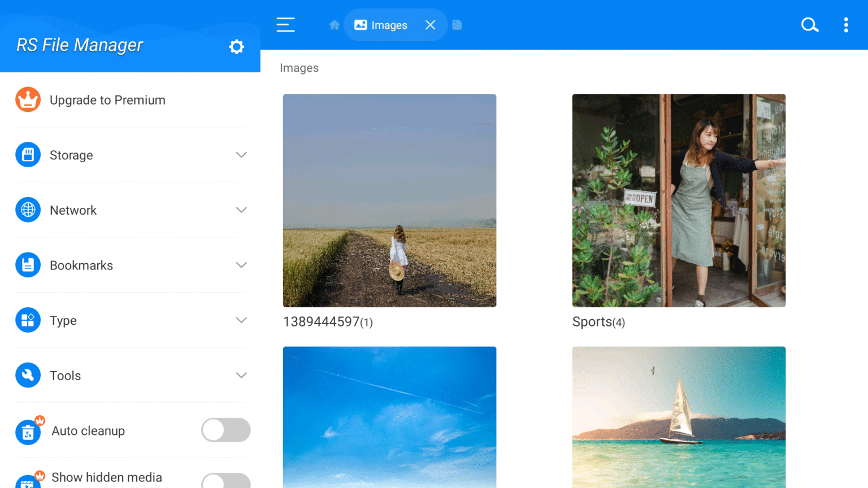This screenshot has height=488, width=868.
Task: Expand the Storage section
Action: (241, 154)
